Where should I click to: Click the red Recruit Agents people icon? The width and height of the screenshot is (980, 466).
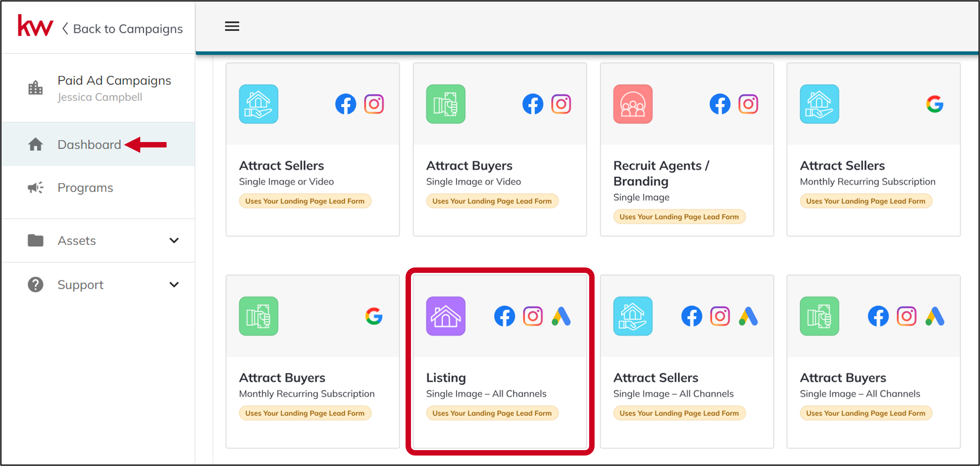[x=633, y=104]
